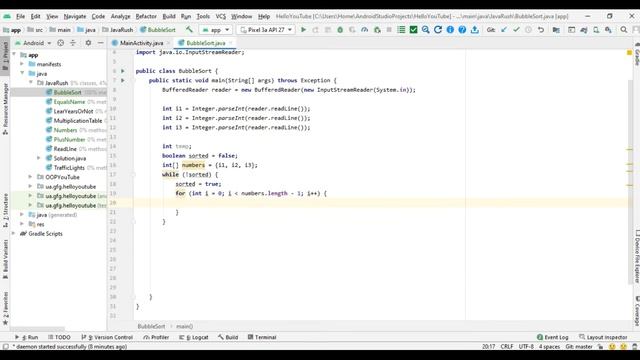Toggle the Project tool window stripe button
This screenshot has height=360, width=640.
tap(5, 55)
